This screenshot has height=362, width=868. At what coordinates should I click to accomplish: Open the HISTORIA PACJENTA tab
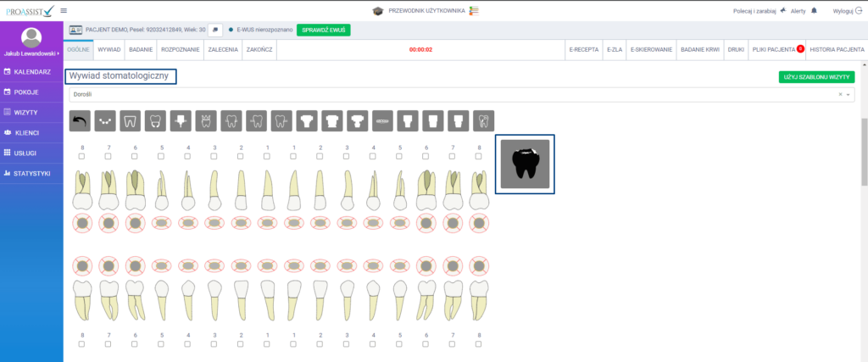point(837,50)
